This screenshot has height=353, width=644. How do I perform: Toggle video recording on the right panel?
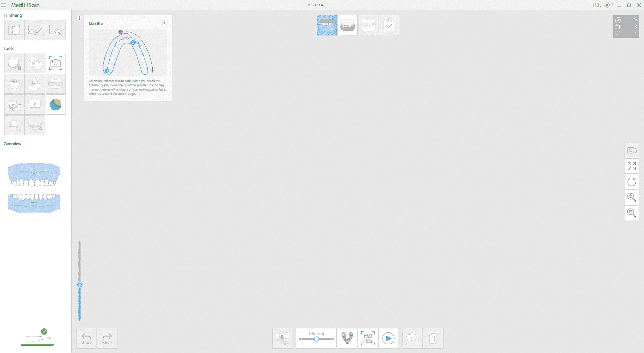pos(632,150)
